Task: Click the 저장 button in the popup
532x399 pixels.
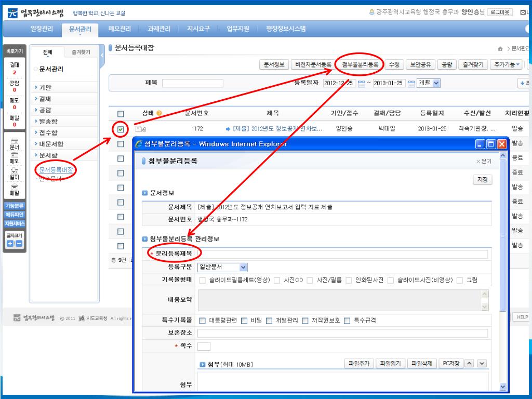Action: [483, 179]
